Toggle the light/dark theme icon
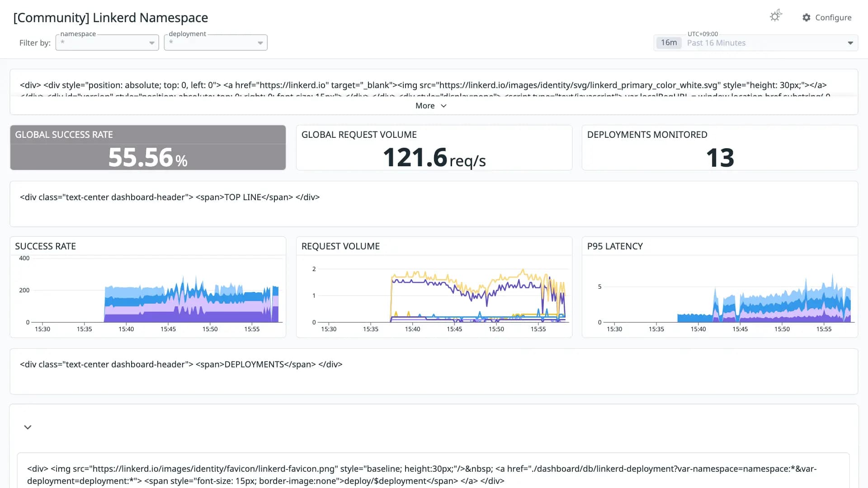 (776, 16)
